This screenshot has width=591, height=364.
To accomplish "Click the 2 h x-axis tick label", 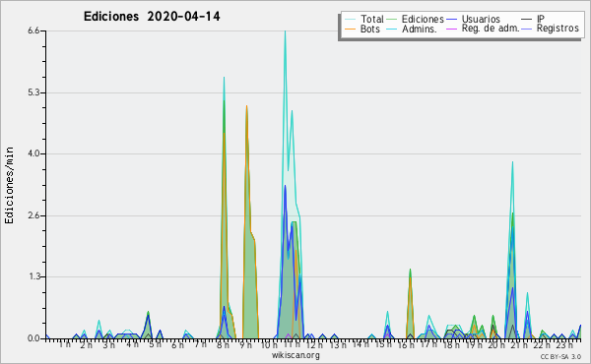I will click(87, 344).
